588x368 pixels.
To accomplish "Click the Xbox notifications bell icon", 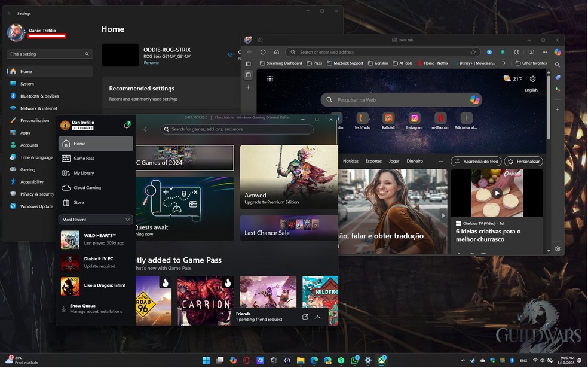I will tap(127, 125).
